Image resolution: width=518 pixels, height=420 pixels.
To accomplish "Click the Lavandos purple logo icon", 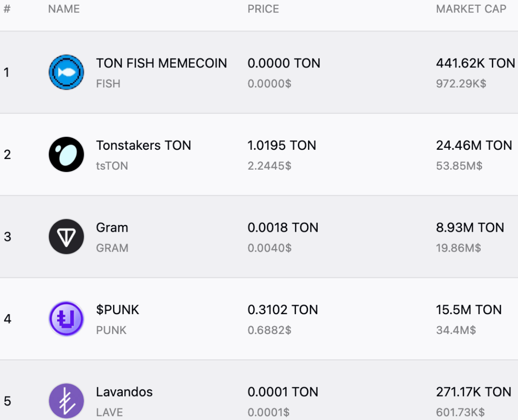I will point(66,401).
